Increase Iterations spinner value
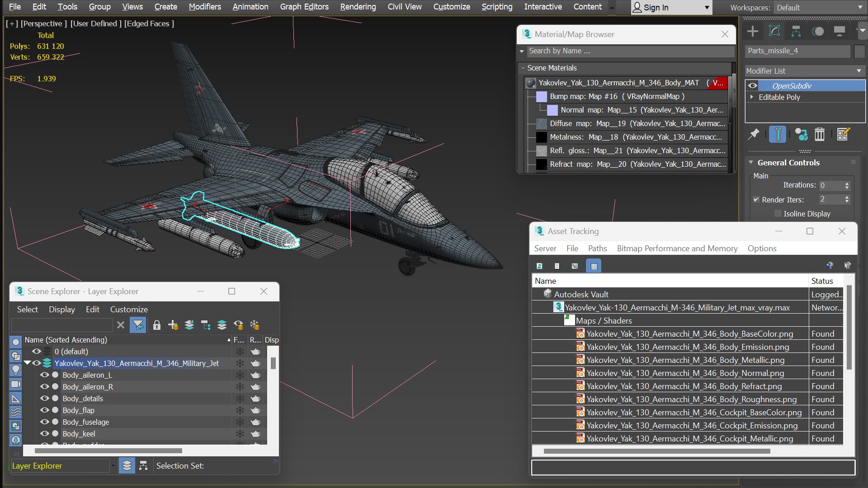 coord(847,183)
